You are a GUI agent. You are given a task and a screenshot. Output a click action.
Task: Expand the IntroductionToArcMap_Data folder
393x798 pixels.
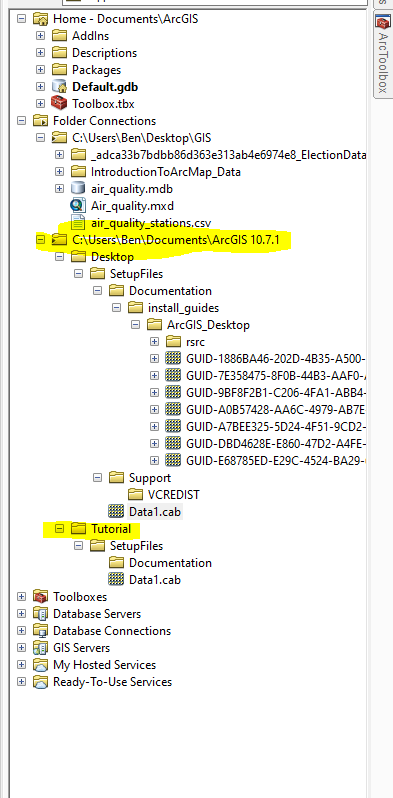coord(60,172)
